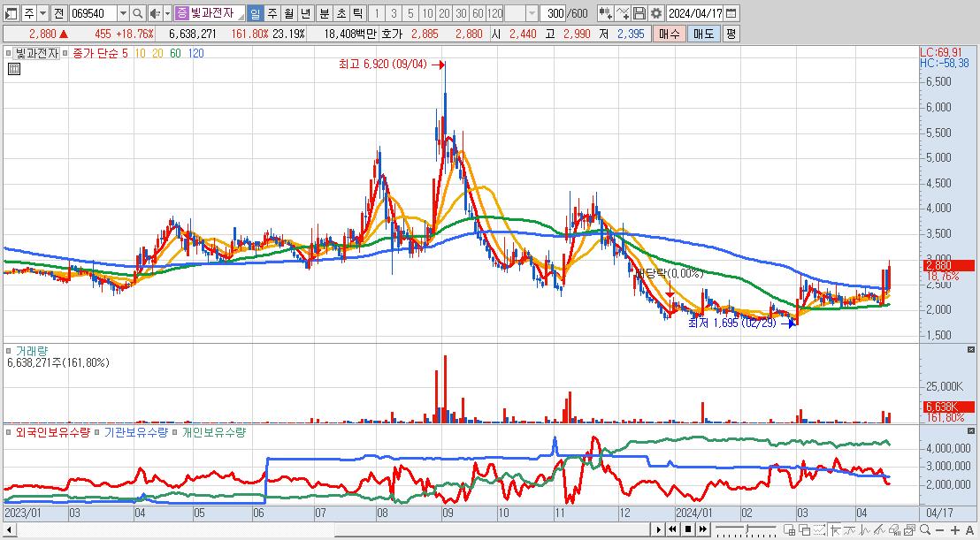The width and height of the screenshot is (980, 540).
Task: Click 외국인보유수량 legend label
Action: (52, 433)
